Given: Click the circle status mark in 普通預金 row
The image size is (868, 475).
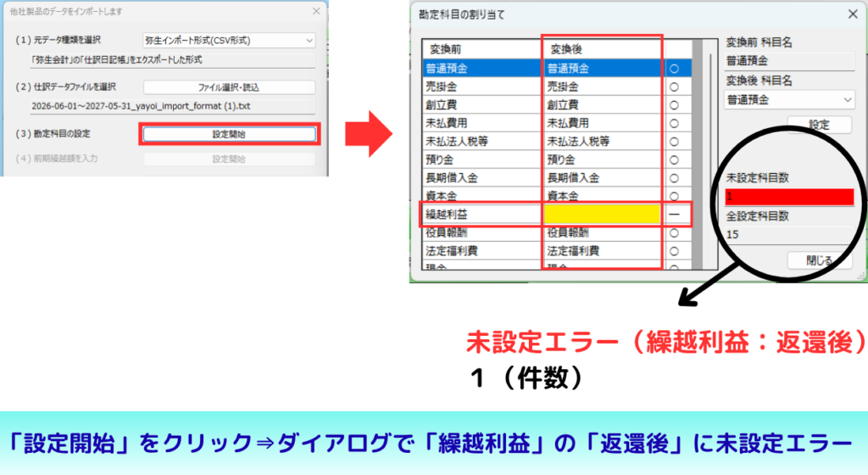Looking at the screenshot, I should [x=674, y=70].
